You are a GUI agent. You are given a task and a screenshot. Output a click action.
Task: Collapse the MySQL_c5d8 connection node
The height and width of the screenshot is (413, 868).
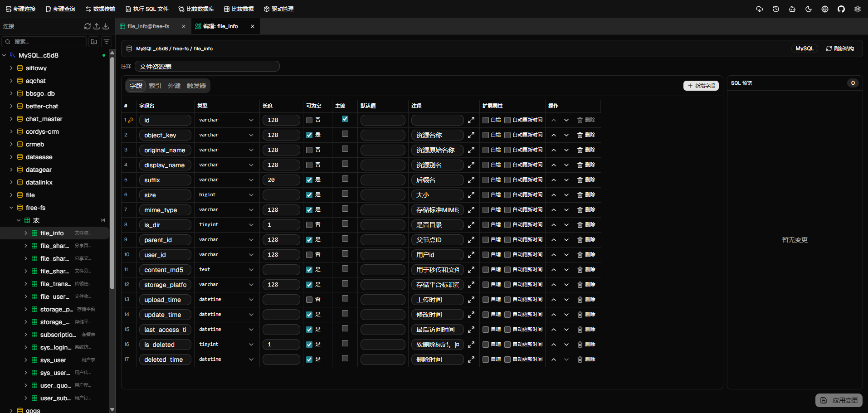pos(5,55)
